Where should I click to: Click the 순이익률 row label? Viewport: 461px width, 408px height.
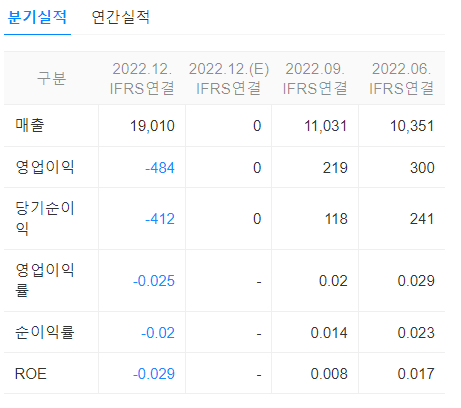[x=45, y=332]
